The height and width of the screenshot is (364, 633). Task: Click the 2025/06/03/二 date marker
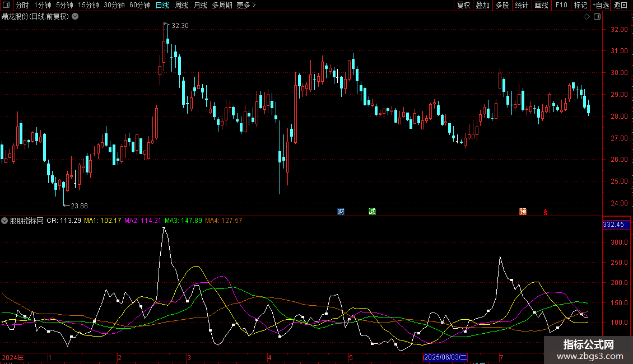tap(445, 357)
